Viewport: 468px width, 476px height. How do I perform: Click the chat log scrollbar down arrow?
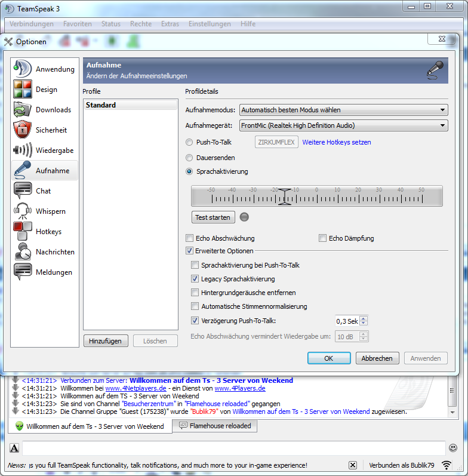click(452, 412)
